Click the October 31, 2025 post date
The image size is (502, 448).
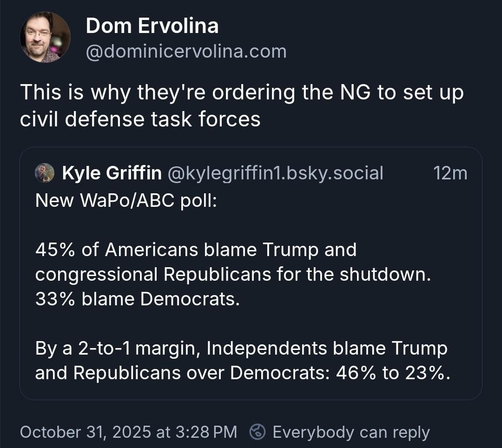(x=86, y=432)
